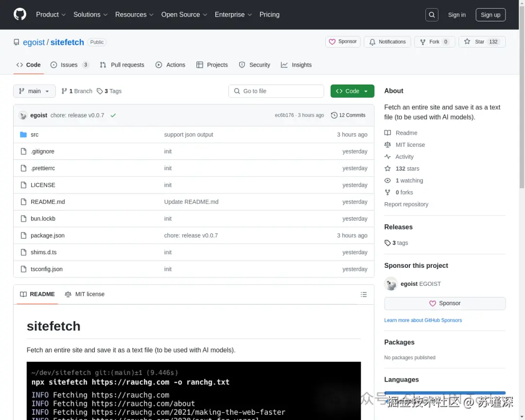Click the eye icon beside 1 watching
Screen dimensions: 525x420
pyautogui.click(x=388, y=180)
